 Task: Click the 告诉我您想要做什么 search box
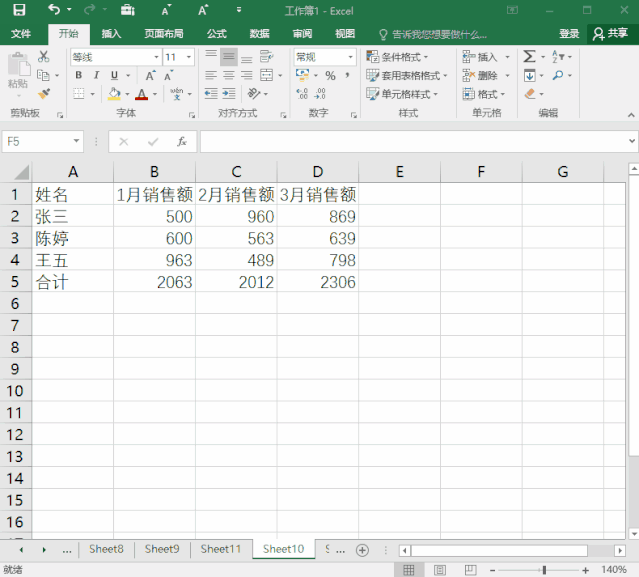coord(433,34)
